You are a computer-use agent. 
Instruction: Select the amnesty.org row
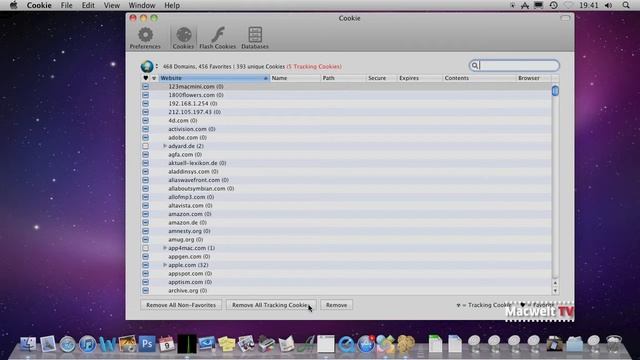[x=347, y=231]
